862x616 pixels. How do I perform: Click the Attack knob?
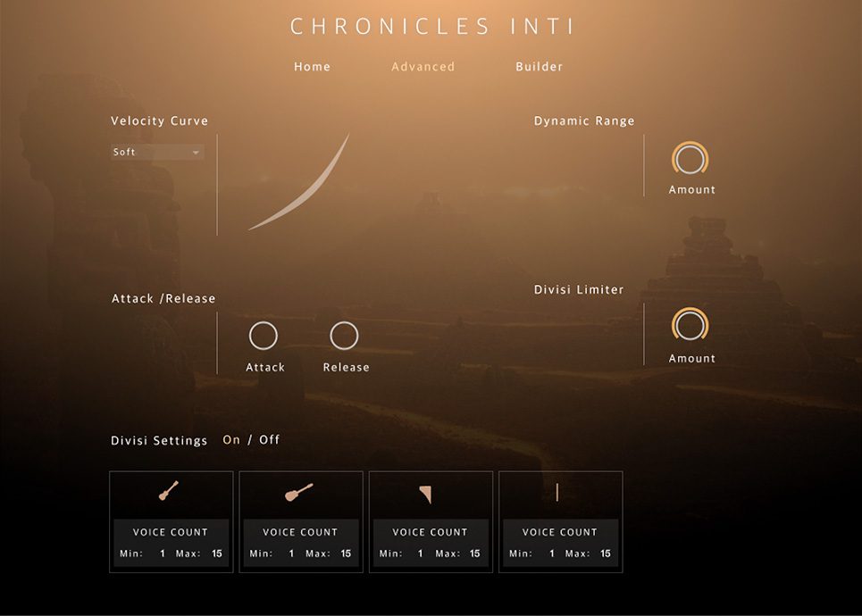click(264, 337)
